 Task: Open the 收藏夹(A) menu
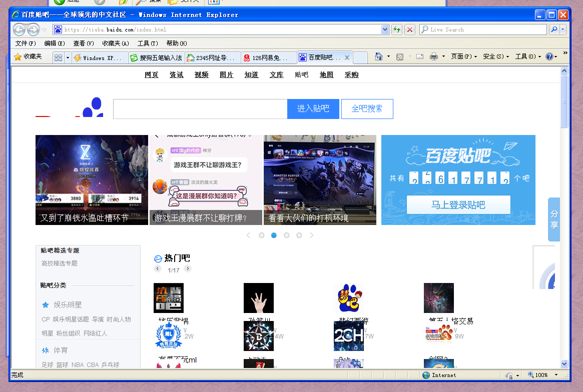116,43
